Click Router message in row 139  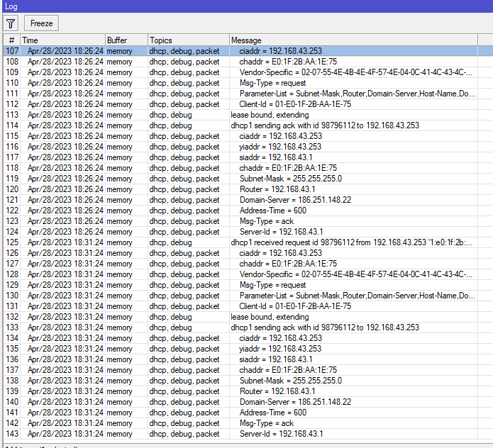tap(277, 391)
